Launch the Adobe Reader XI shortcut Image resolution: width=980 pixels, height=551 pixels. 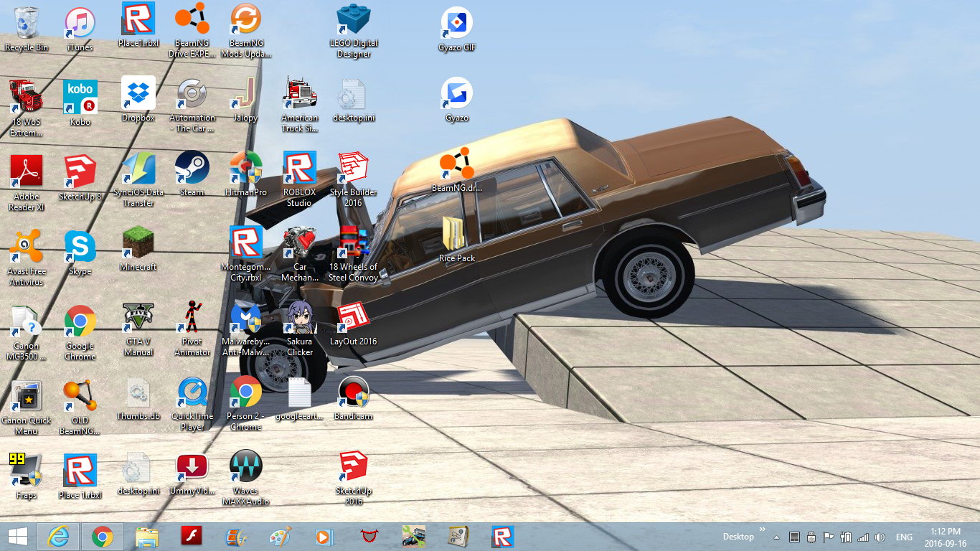(27, 183)
